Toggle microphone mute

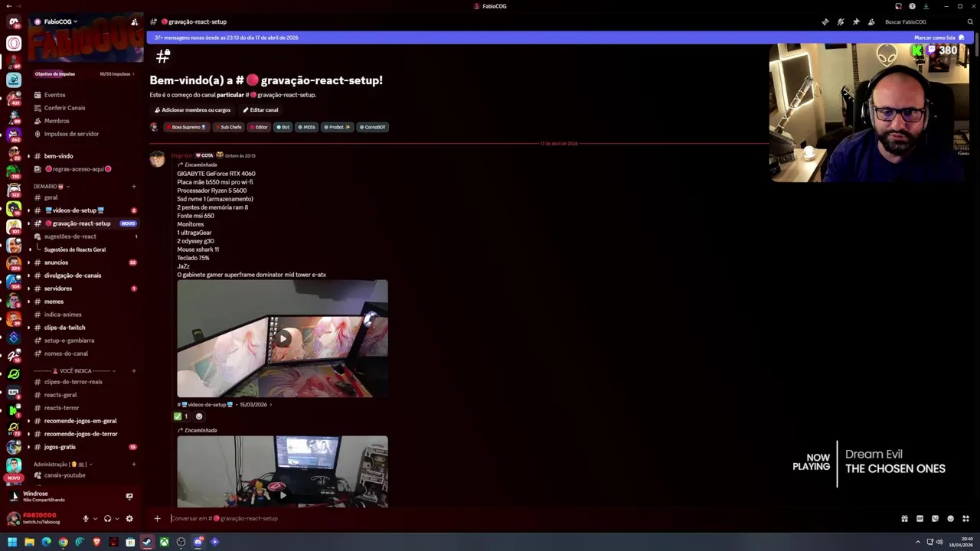click(x=86, y=518)
